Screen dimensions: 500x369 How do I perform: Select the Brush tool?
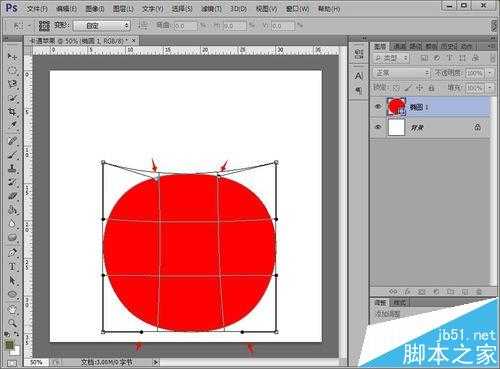12,155
